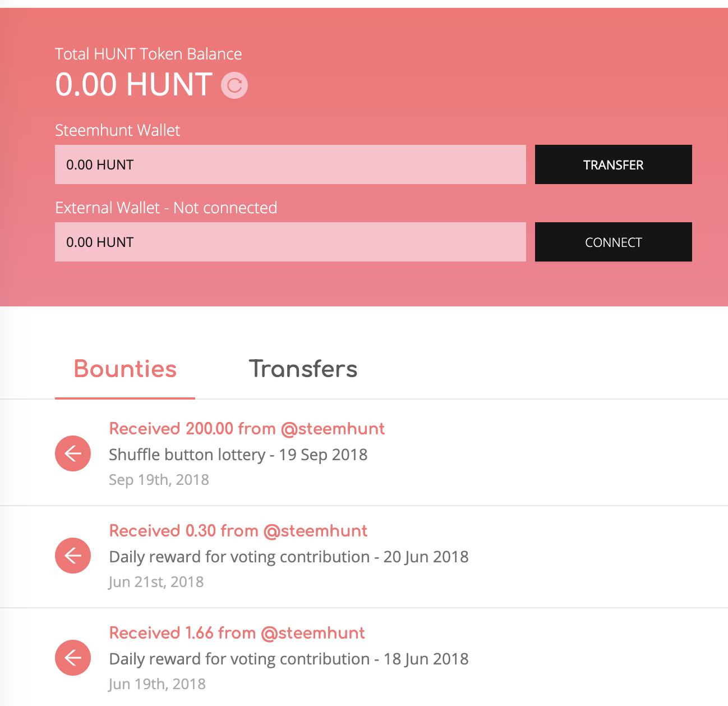Click the Jun 21st, 2018 date label

tap(156, 582)
